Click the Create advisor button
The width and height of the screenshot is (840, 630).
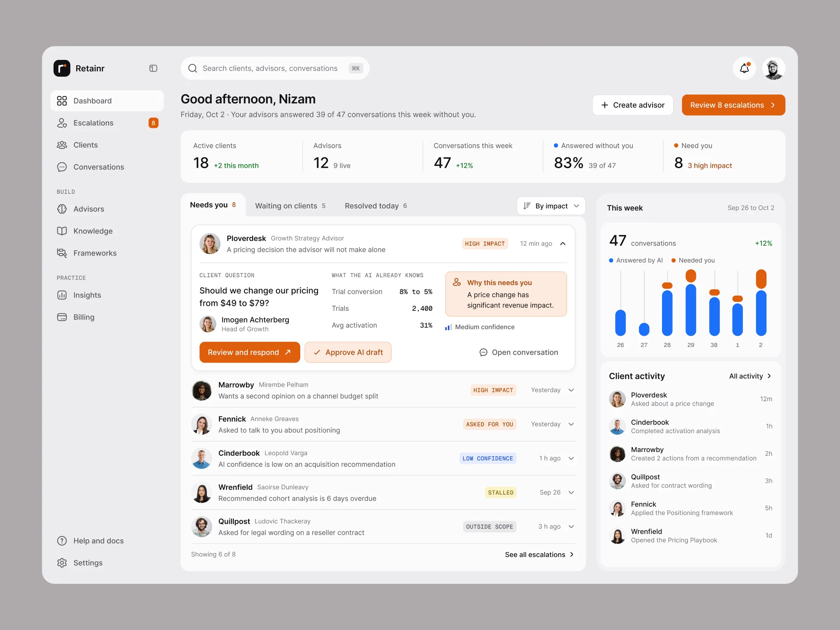632,105
